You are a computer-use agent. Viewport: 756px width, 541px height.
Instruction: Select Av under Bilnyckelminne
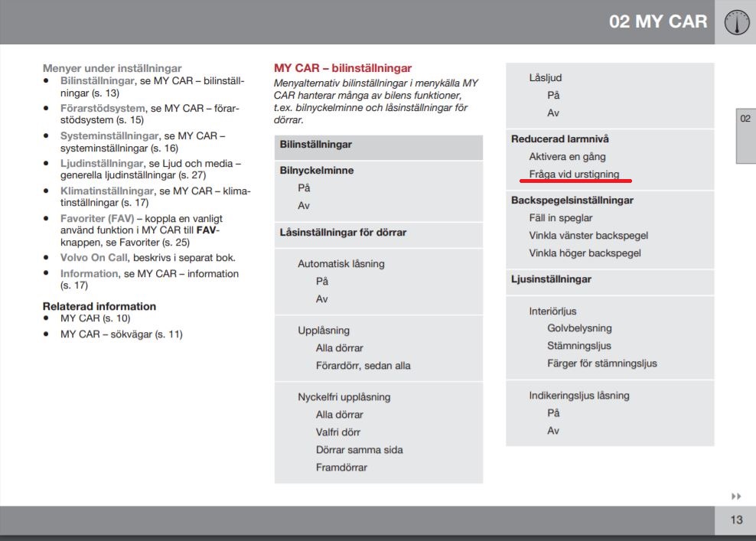[304, 206]
